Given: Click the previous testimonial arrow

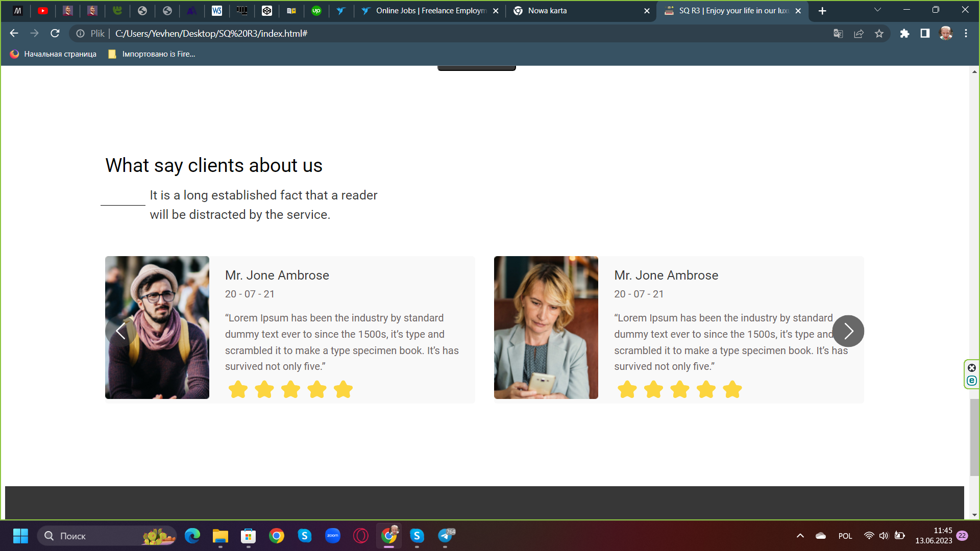Looking at the screenshot, I should pos(120,331).
